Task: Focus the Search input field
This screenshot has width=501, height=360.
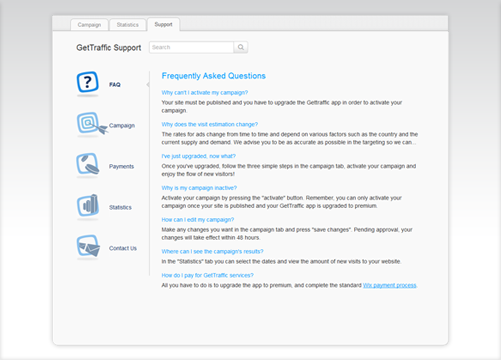Action: (191, 47)
